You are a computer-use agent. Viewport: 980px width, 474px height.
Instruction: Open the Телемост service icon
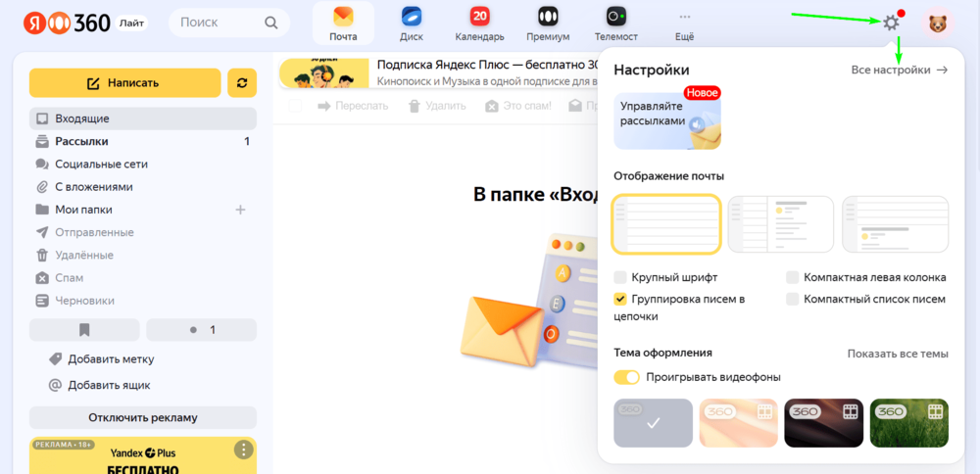coord(616,24)
